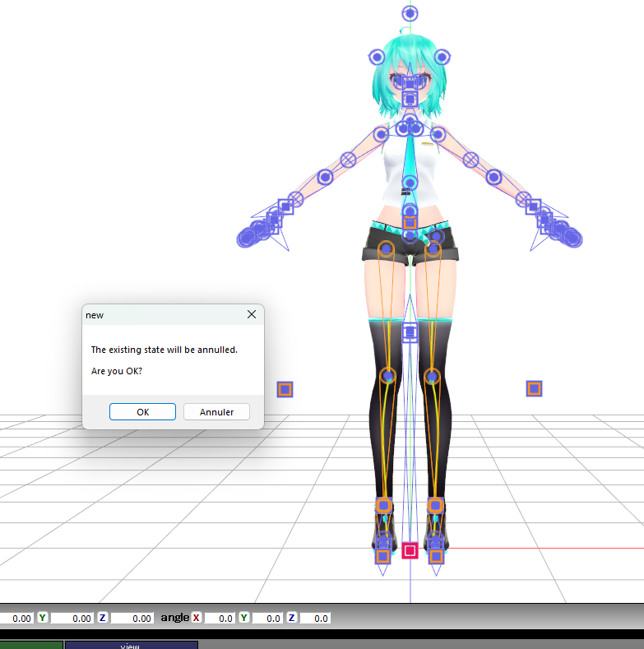Select the screen-right hip bone circle
The width and height of the screenshot is (644, 649).
pyautogui.click(x=433, y=248)
